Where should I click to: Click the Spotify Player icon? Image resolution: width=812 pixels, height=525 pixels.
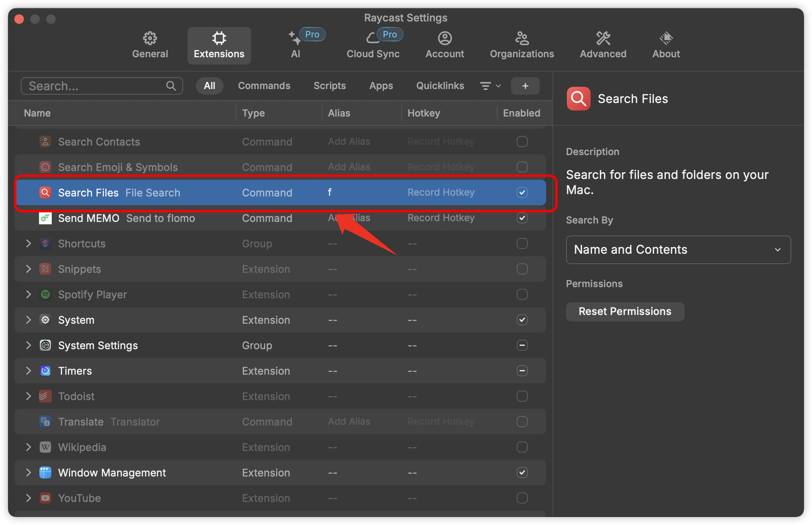point(45,294)
